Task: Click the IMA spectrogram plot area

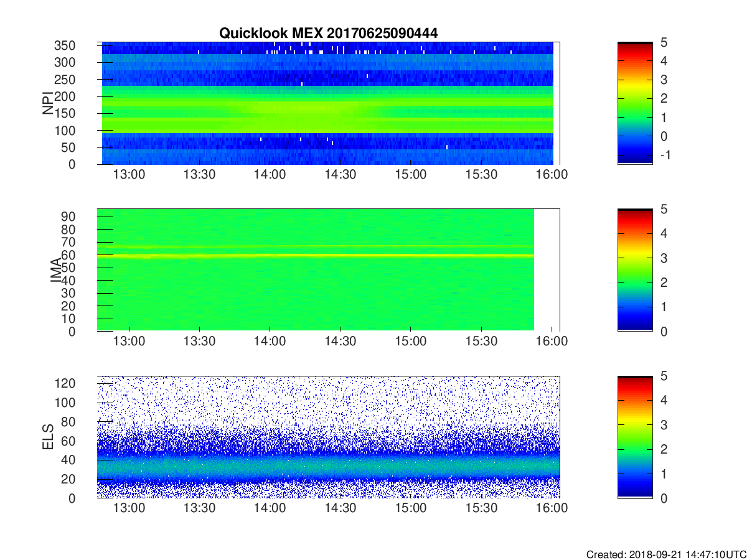Action: click(328, 269)
